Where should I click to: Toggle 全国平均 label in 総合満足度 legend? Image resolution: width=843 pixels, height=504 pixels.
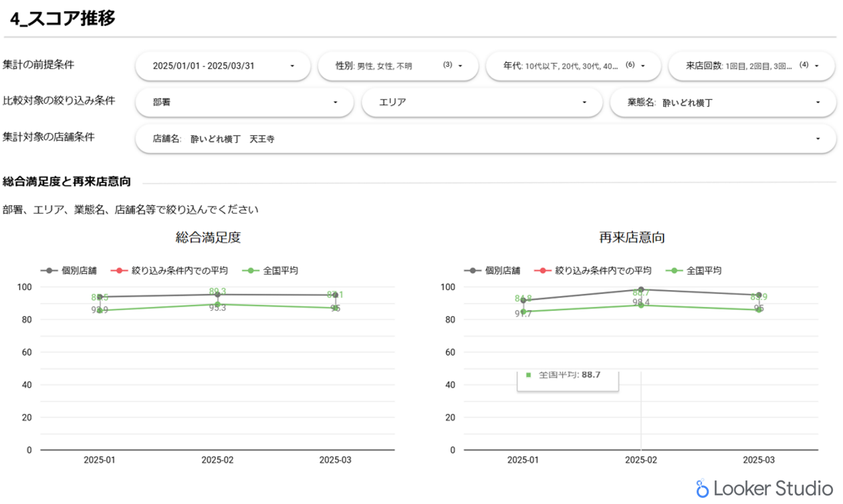point(280,271)
